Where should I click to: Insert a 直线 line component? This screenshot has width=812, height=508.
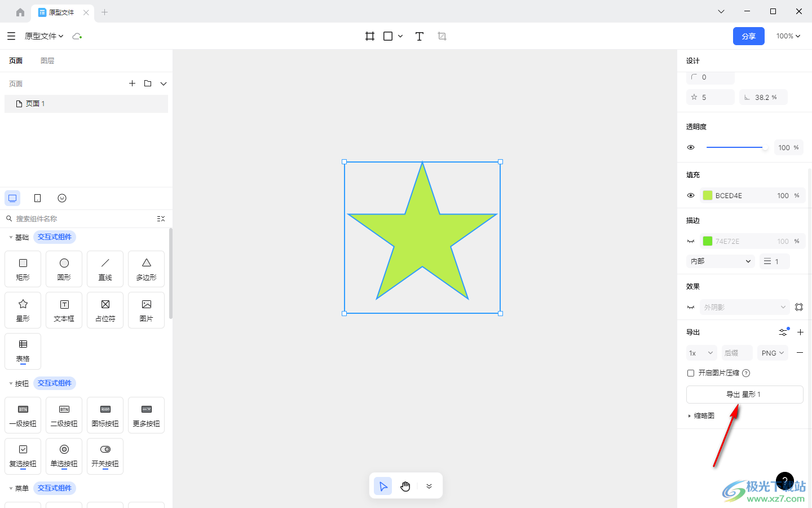pos(105,269)
